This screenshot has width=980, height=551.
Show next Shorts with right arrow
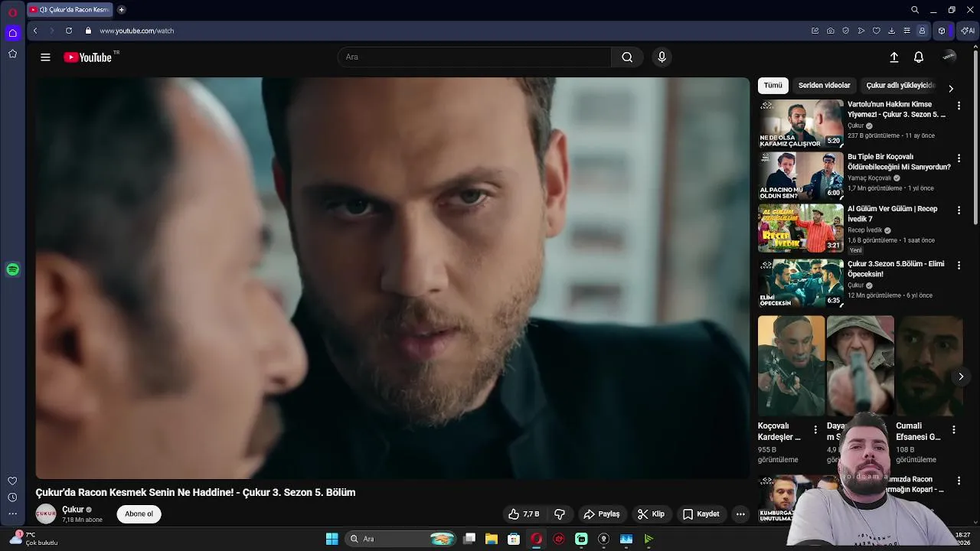tap(961, 377)
